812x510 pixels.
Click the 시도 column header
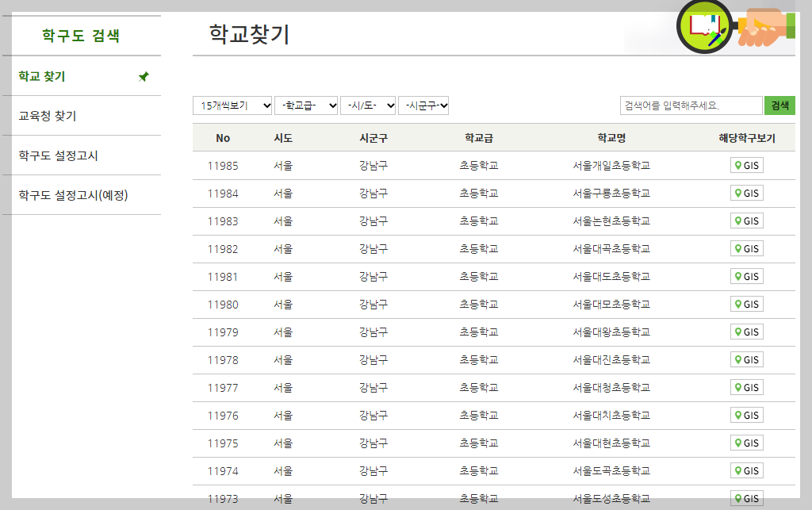(283, 138)
